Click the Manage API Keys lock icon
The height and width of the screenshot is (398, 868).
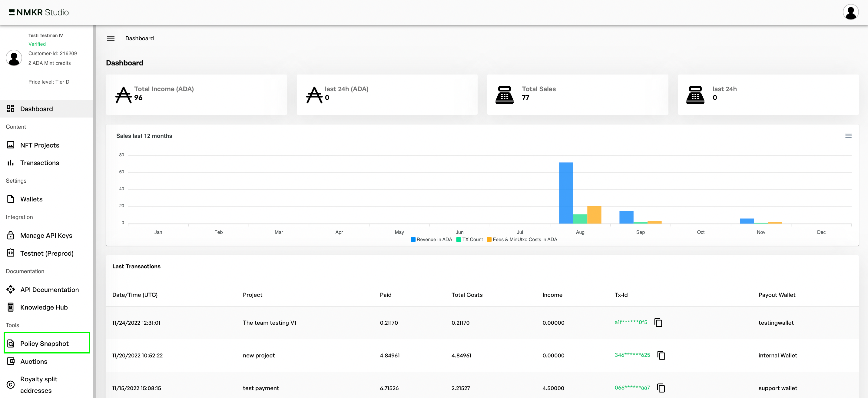pyautogui.click(x=11, y=235)
